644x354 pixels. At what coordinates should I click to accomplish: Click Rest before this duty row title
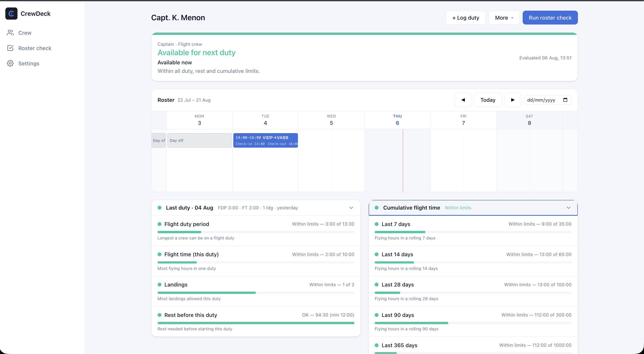click(x=190, y=315)
